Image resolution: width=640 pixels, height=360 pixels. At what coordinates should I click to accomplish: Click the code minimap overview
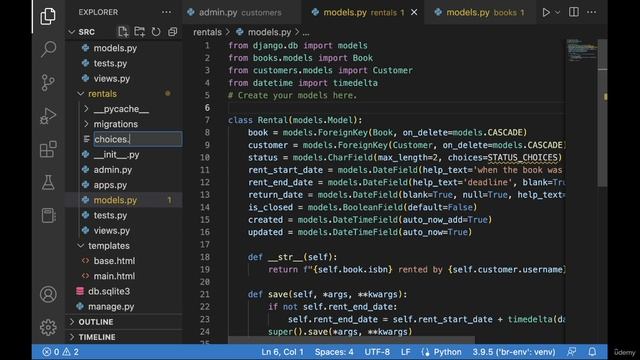(581, 51)
